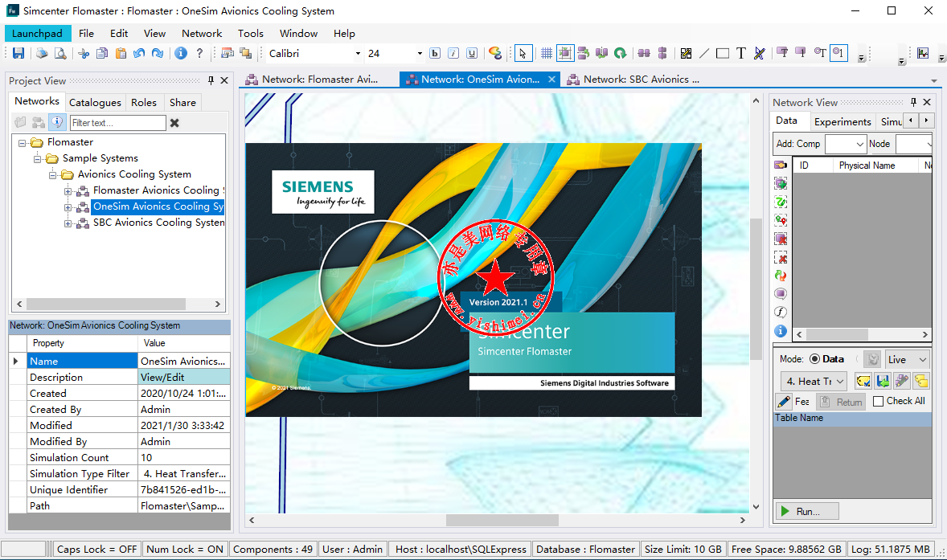Click the Run... button
Viewport: 947px width, 560px height.
point(807,512)
